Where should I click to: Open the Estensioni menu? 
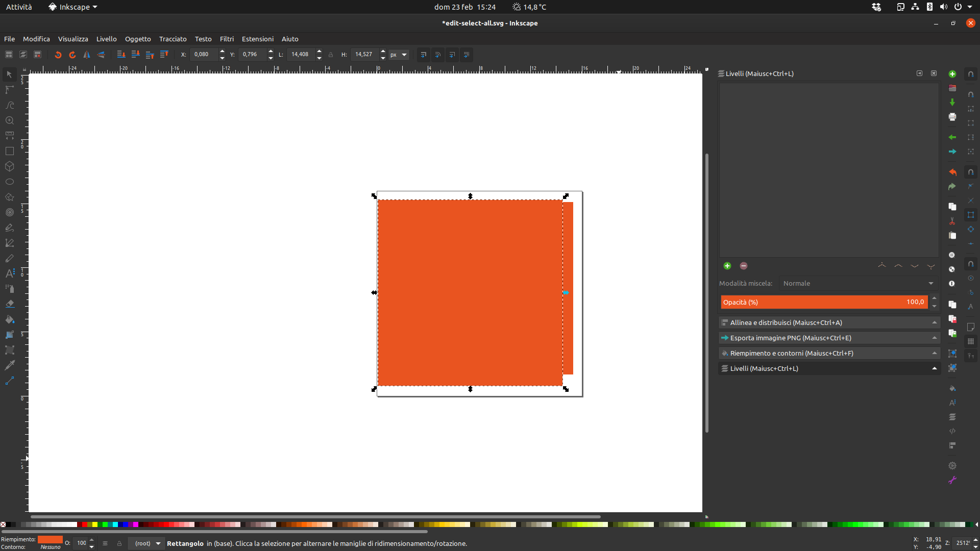click(x=257, y=39)
